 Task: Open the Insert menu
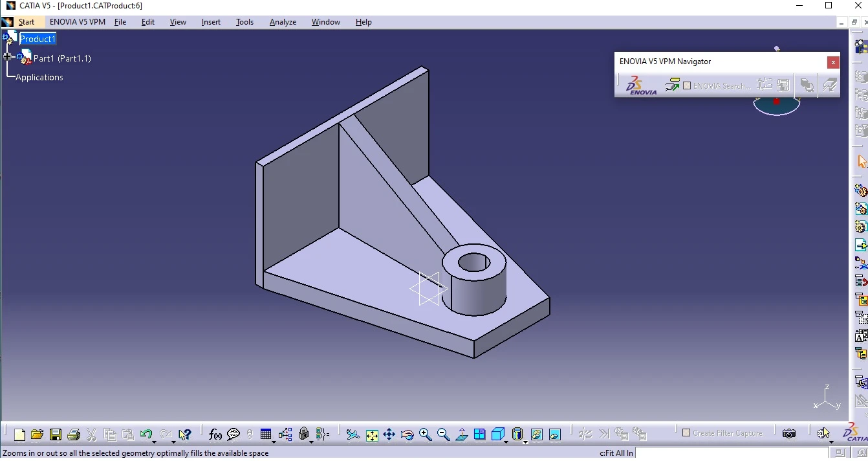[x=211, y=22]
